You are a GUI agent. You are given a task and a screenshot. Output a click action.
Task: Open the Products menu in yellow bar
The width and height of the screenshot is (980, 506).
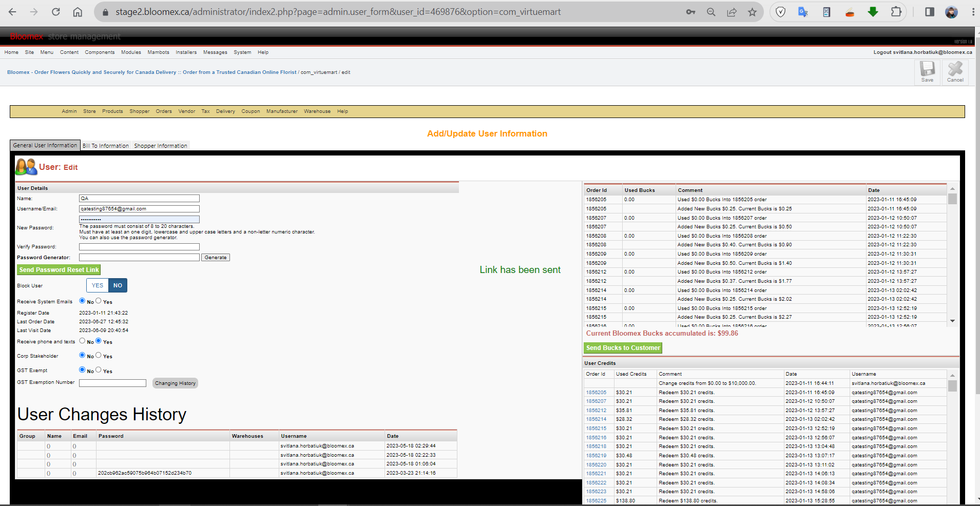pyautogui.click(x=112, y=111)
